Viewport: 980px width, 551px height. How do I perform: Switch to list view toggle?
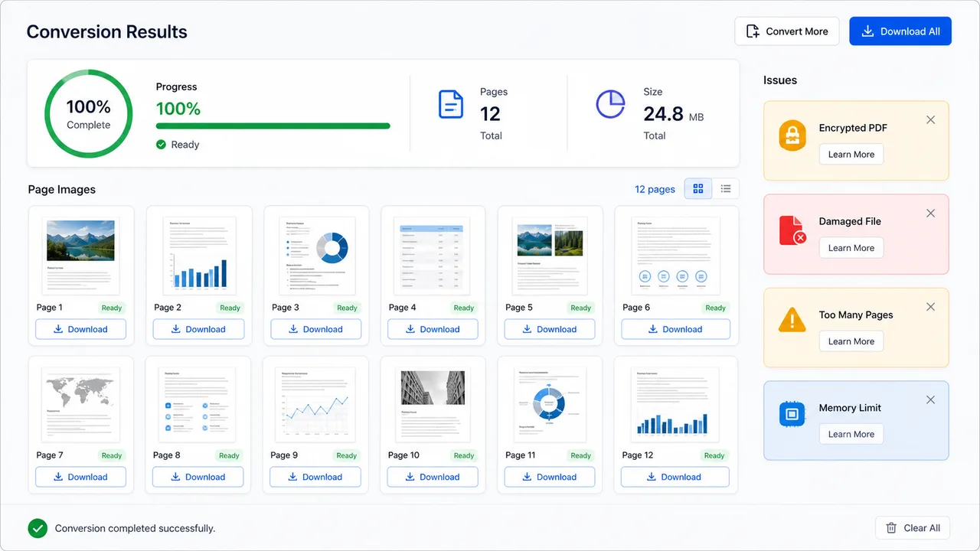726,189
